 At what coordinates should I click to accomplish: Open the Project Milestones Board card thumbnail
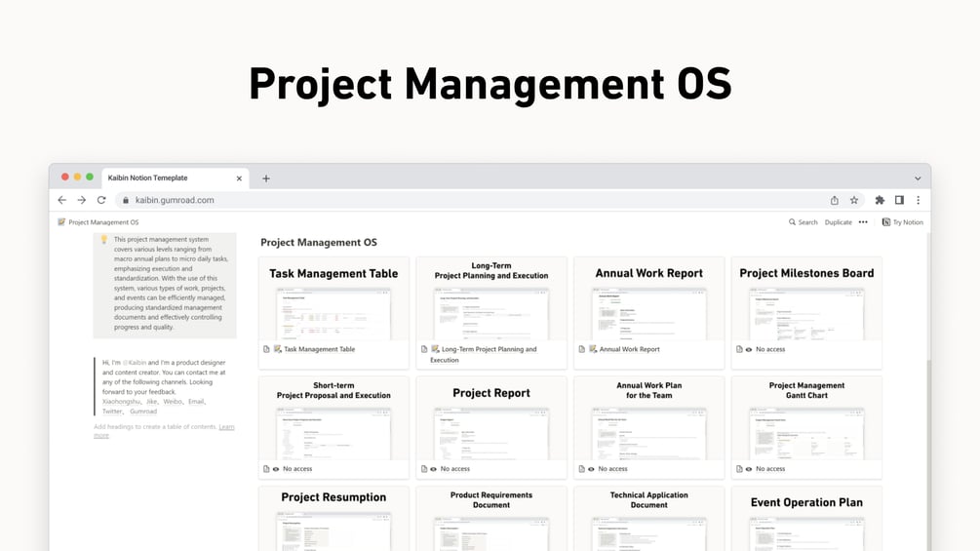806,299
